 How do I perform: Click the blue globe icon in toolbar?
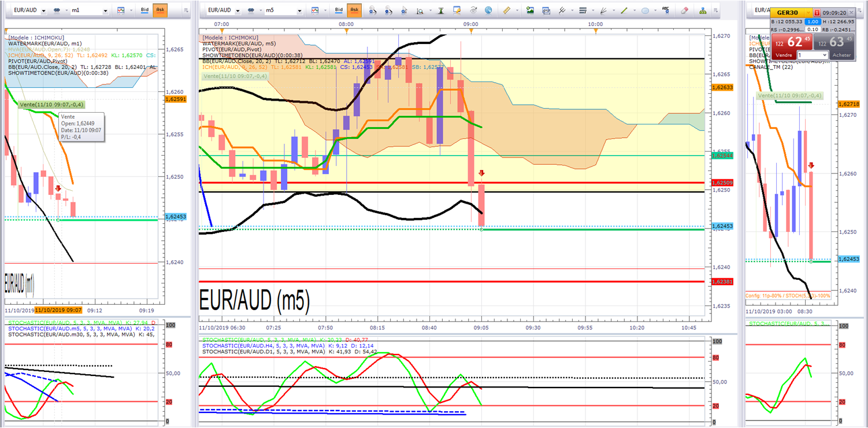coord(489,10)
